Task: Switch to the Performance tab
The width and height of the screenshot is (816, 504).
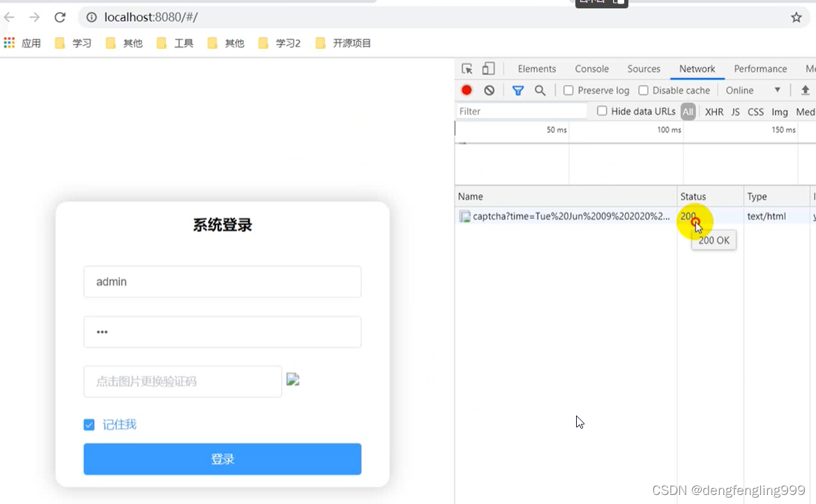Action: click(x=760, y=68)
